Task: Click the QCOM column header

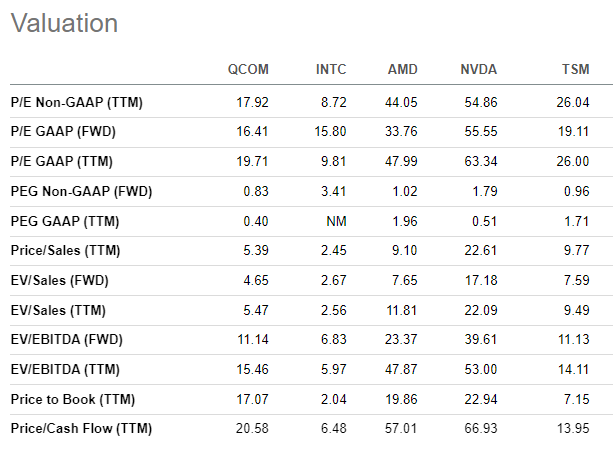Action: point(248,69)
